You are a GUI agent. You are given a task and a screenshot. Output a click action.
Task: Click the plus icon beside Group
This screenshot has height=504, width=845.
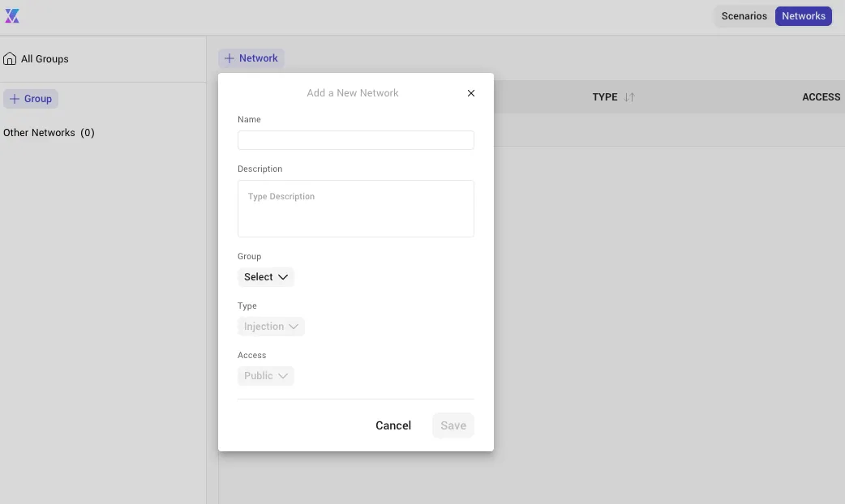click(x=15, y=99)
